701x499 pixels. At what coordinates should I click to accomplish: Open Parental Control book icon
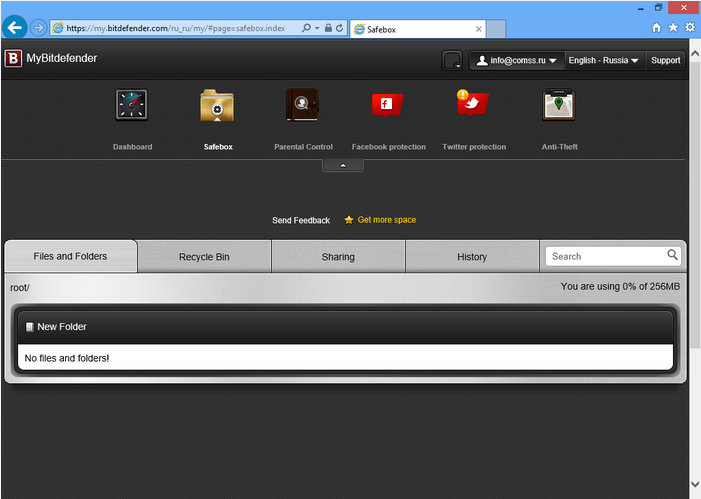[x=303, y=105]
